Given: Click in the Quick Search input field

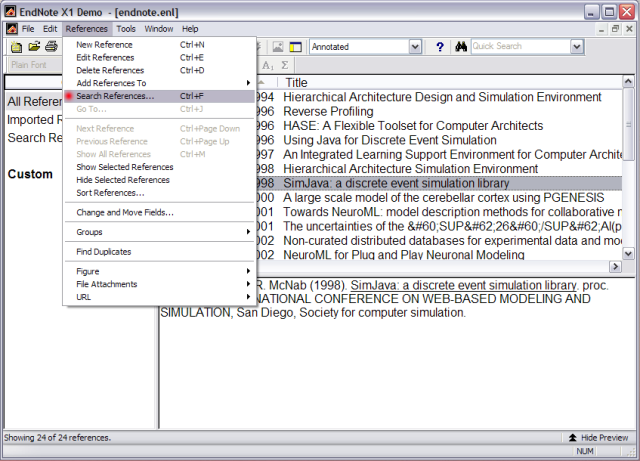Looking at the screenshot, I should pos(518,47).
